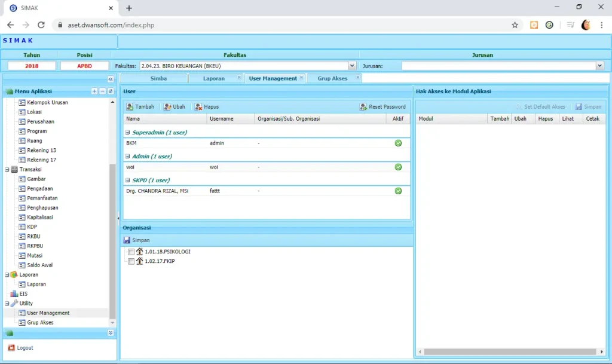Collapse the left sidebar with double-arrow icon

coord(111,79)
